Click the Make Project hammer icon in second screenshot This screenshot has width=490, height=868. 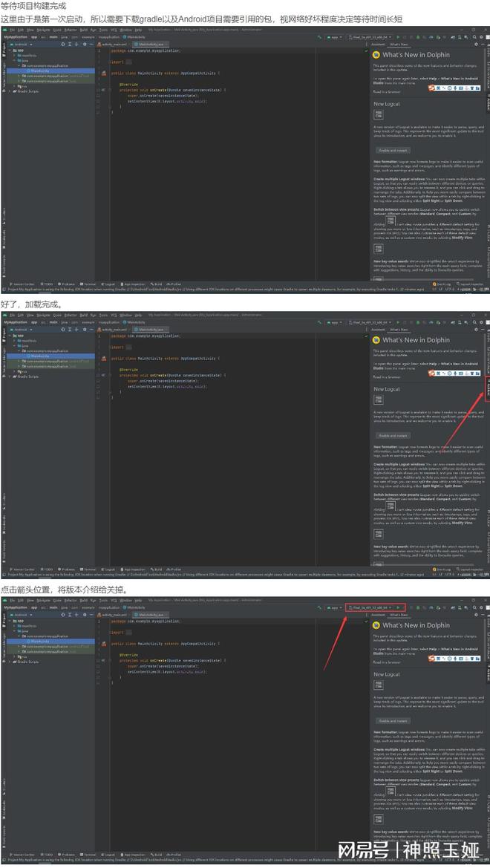[x=319, y=322]
